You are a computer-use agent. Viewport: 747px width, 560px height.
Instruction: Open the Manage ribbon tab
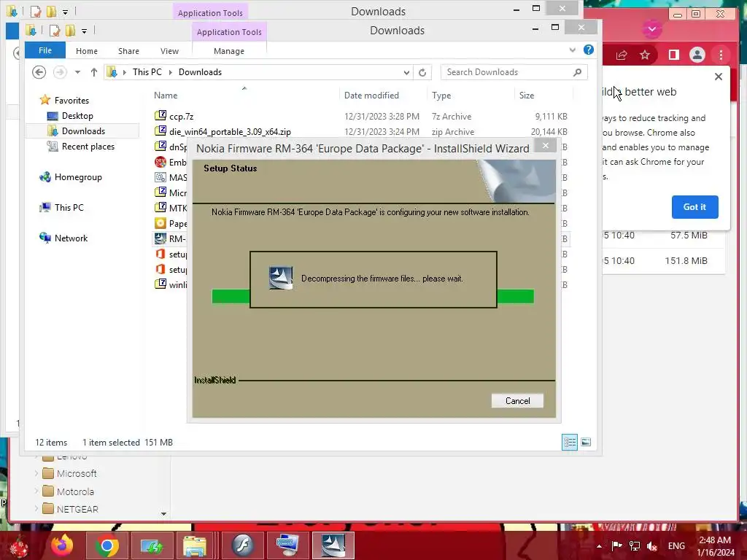(x=229, y=51)
